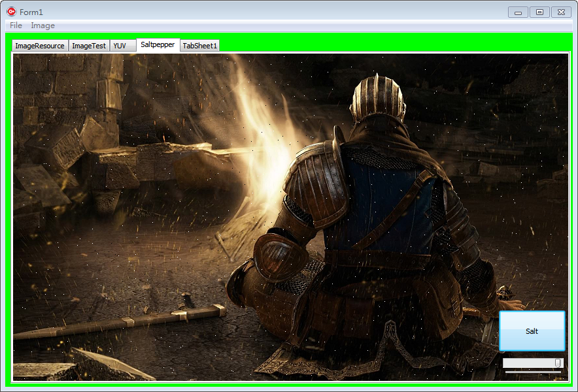This screenshot has width=578, height=392.
Task: Switch to the ImageResource tab
Action: [40, 46]
